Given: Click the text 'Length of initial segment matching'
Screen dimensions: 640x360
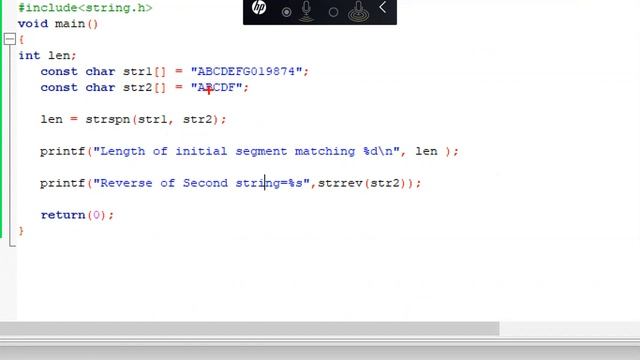Looking at the screenshot, I should coord(228,151).
